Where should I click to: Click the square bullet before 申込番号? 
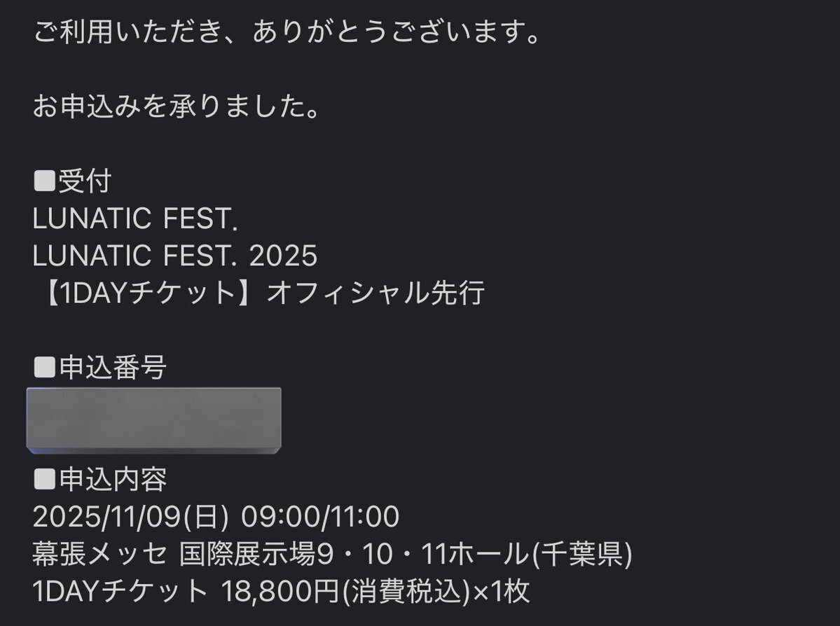[44, 368]
